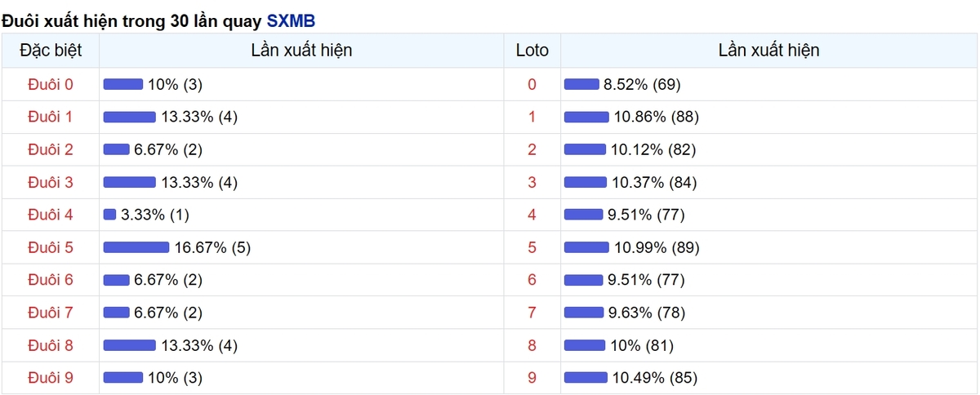980x395 pixels.
Task: Select Loto number 1
Action: click(x=532, y=117)
